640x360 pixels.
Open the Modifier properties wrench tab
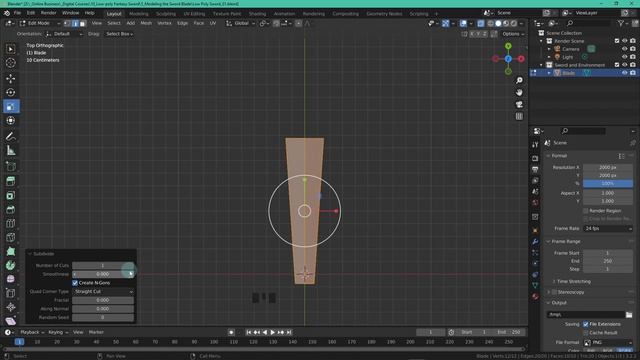(535, 242)
